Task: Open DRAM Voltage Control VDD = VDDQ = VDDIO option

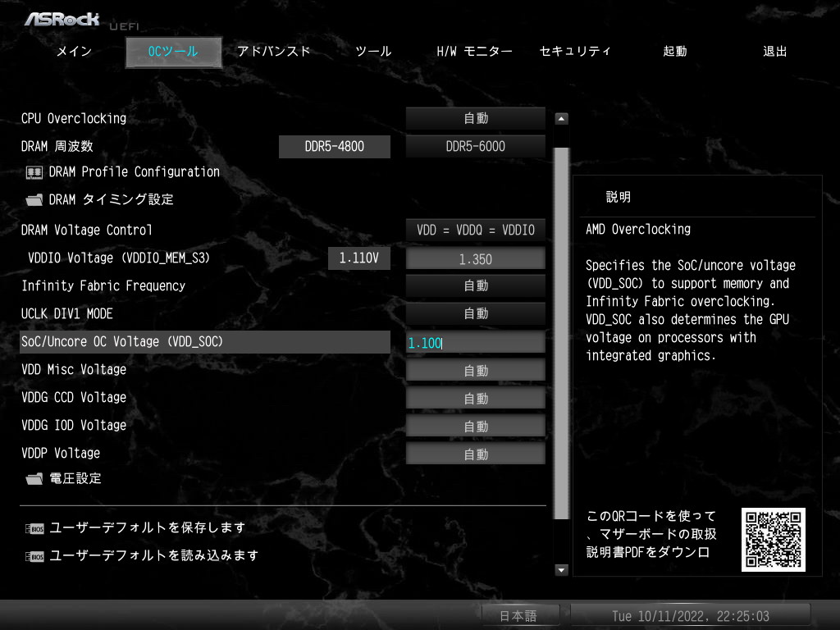Action: [x=476, y=230]
